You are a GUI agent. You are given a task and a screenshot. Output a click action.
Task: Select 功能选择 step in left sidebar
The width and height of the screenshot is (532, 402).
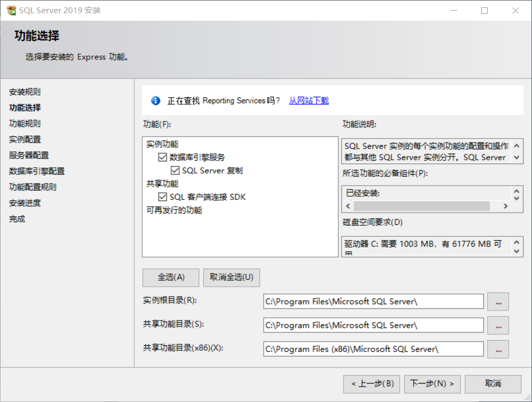click(25, 108)
